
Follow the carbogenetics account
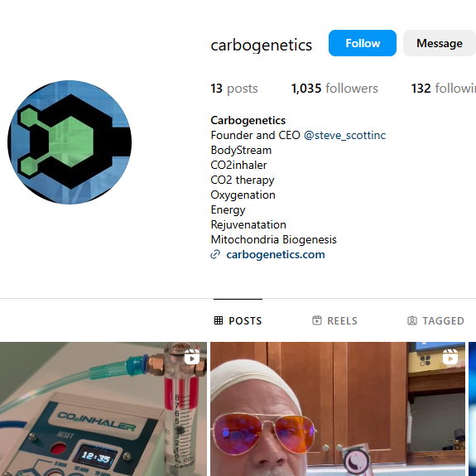coord(362,43)
